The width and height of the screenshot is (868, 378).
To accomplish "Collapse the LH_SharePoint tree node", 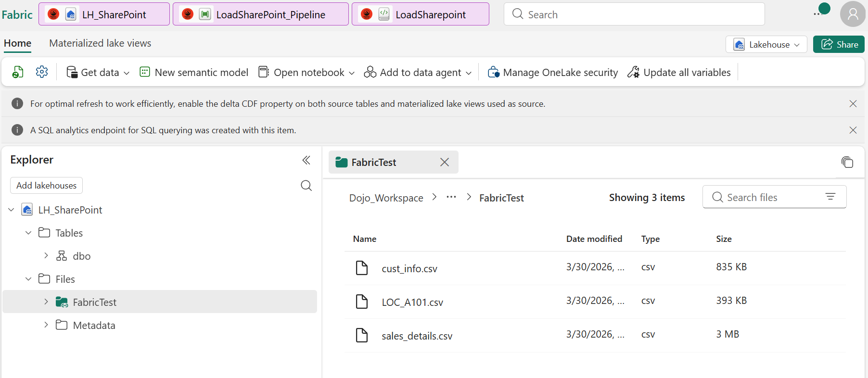I will (x=11, y=210).
